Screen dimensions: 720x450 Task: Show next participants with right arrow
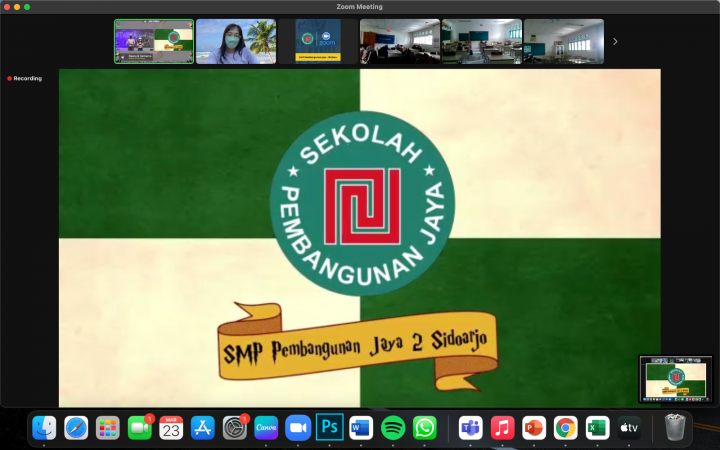click(615, 42)
